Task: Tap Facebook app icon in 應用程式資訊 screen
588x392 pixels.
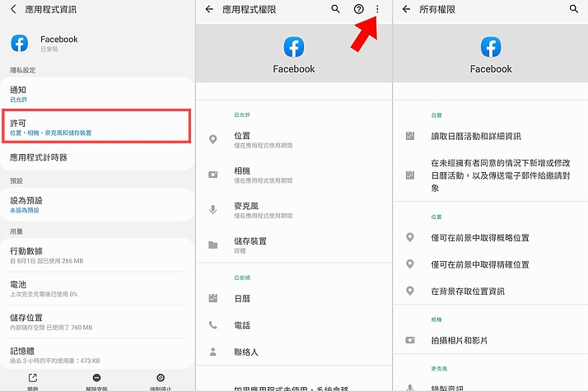Action: 20,43
